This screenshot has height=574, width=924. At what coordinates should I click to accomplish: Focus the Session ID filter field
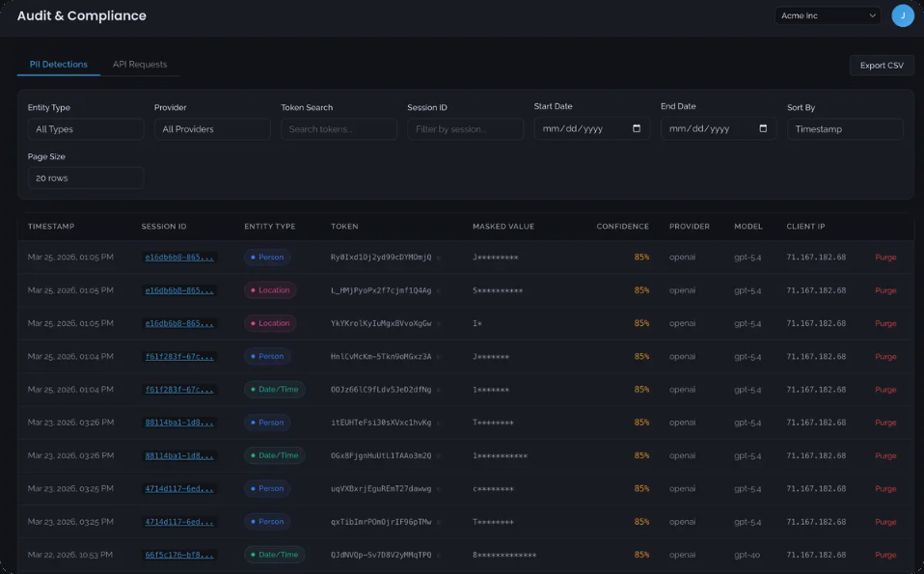pos(466,129)
